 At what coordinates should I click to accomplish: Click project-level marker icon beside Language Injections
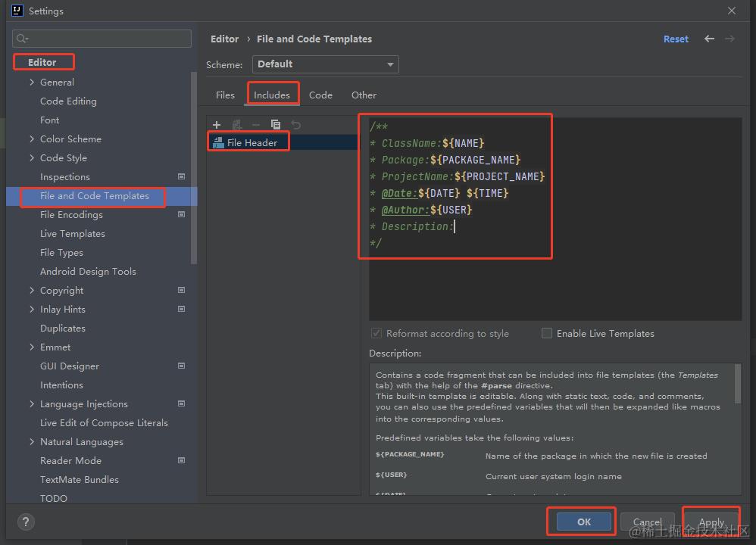[181, 403]
